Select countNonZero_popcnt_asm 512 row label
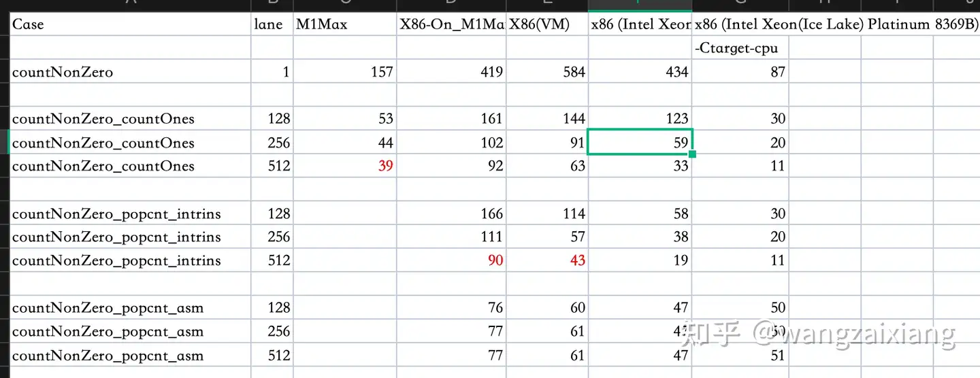 pyautogui.click(x=130, y=355)
